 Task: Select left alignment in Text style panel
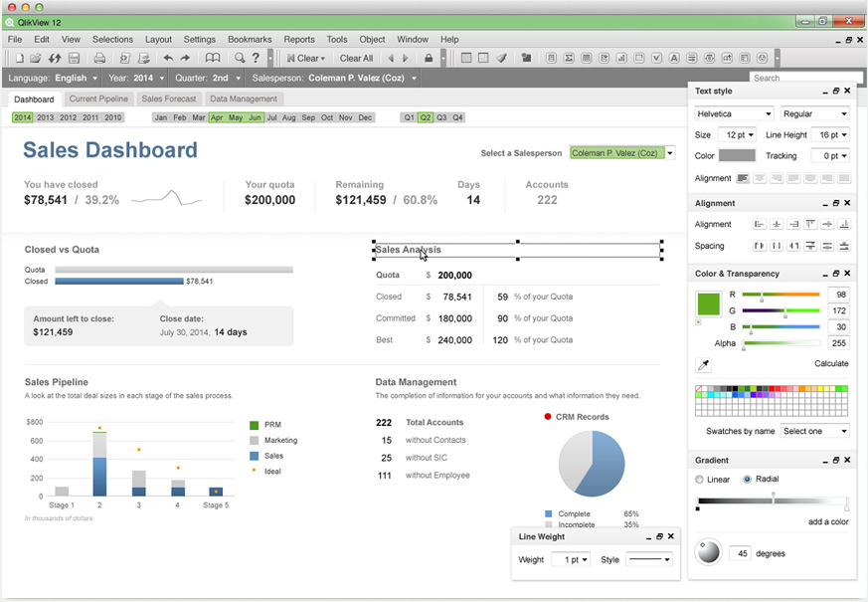(744, 178)
